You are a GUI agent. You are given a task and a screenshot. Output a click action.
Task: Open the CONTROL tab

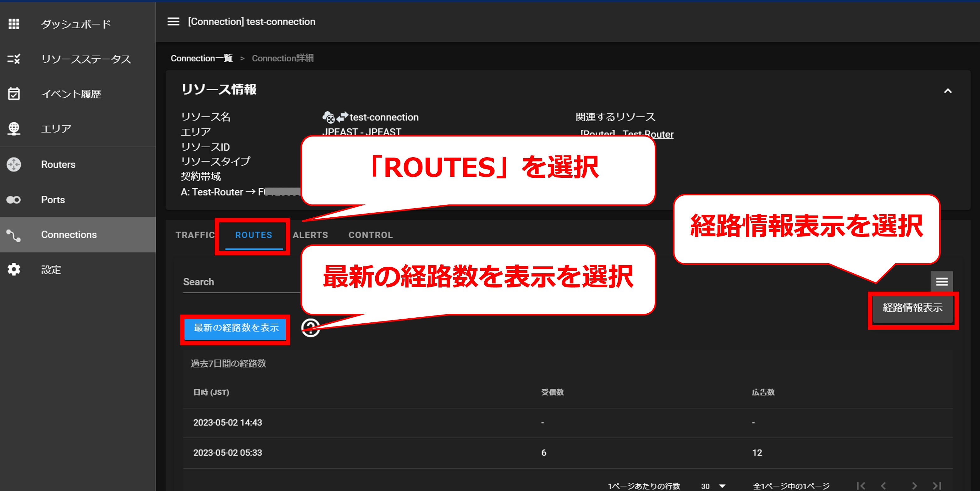[370, 235]
